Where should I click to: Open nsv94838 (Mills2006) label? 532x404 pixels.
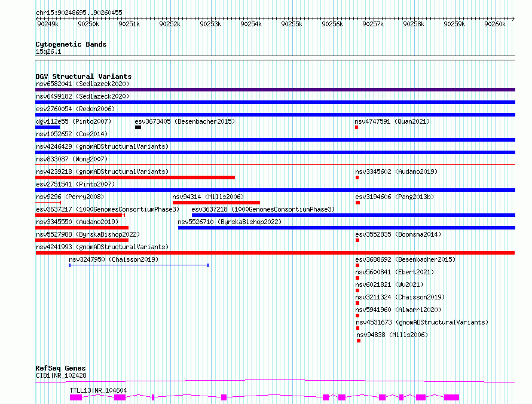tap(392, 335)
